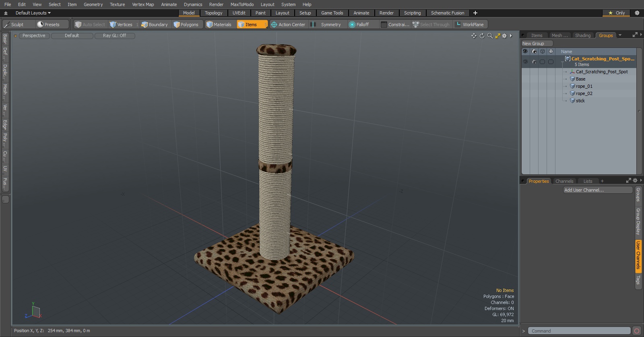Open the Constraints options
Screen dimensions: 644x337
click(395, 25)
